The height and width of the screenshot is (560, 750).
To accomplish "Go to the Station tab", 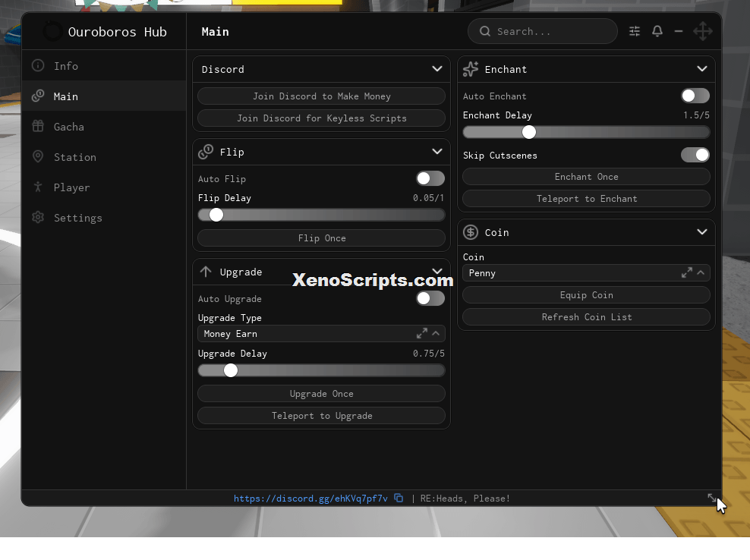I will [104, 157].
